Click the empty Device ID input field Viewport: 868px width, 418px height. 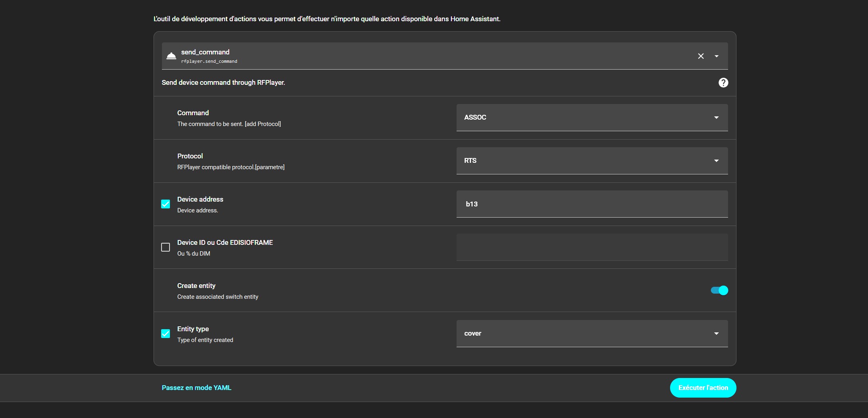pyautogui.click(x=592, y=247)
